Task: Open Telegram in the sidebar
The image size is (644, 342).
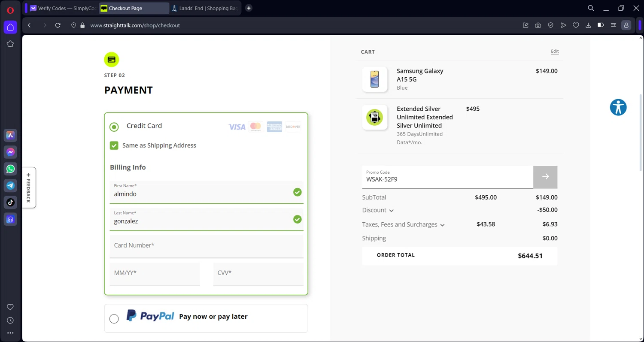Action: click(10, 185)
